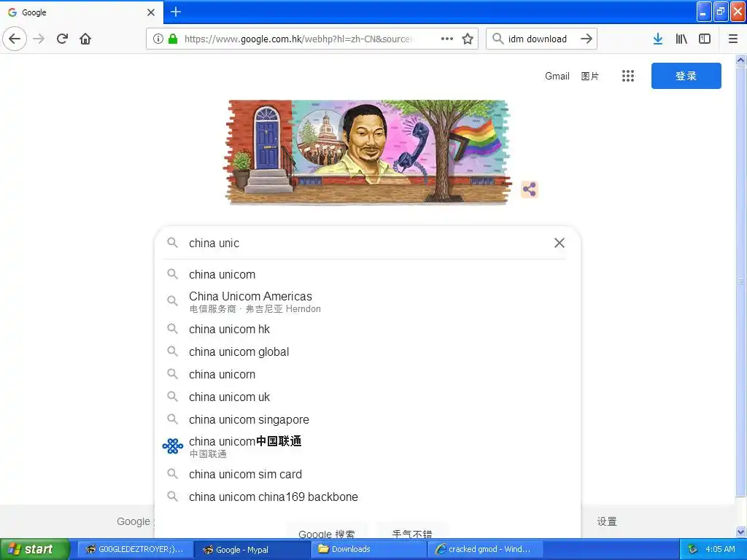Click the Google 搜索 button
This screenshot has height=560, width=747.
[x=327, y=532]
